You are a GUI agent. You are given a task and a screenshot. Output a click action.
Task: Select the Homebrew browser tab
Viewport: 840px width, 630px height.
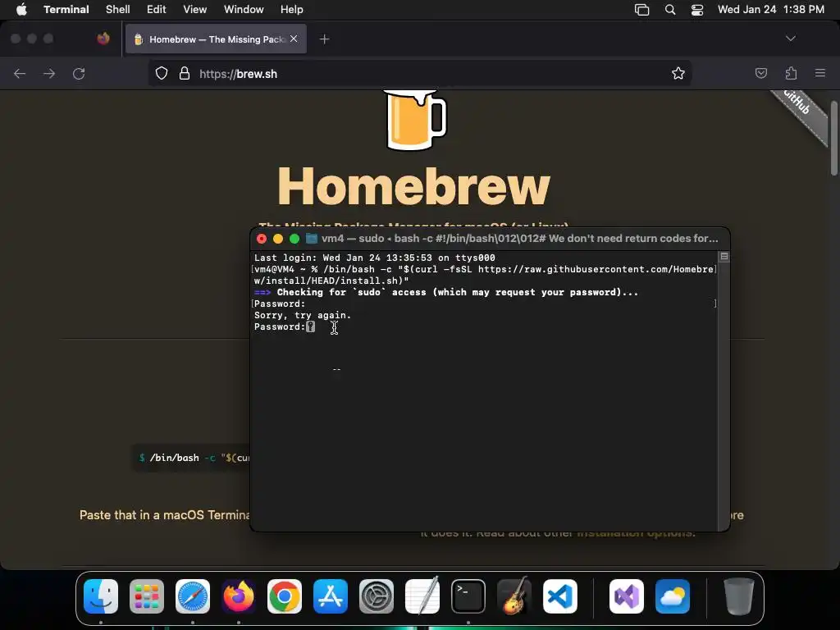click(x=216, y=39)
